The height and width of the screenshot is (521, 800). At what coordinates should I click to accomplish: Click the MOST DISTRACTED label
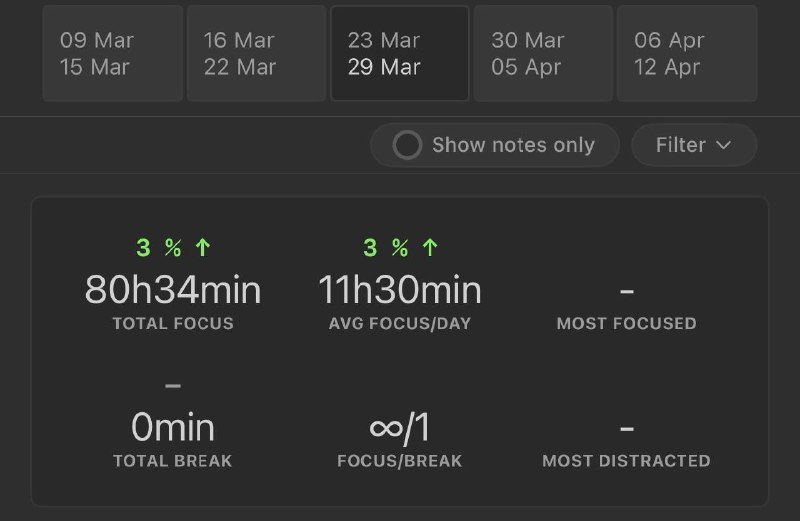(626, 461)
